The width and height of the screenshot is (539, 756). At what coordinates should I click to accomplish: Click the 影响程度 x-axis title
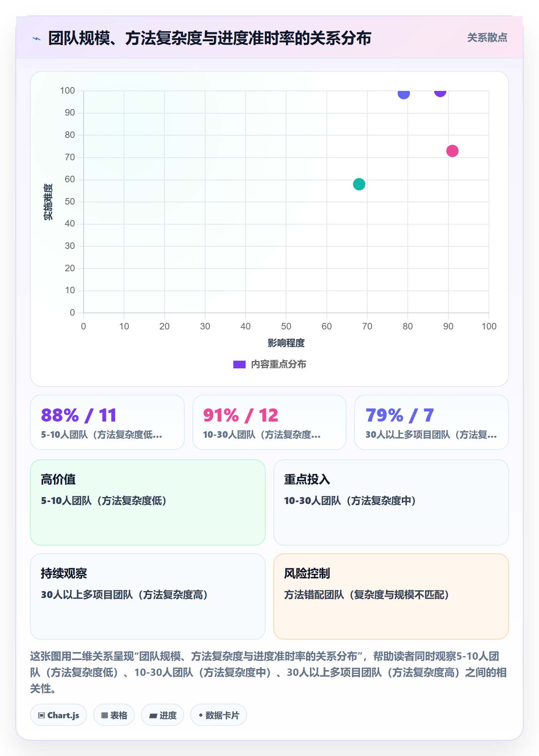coord(286,343)
